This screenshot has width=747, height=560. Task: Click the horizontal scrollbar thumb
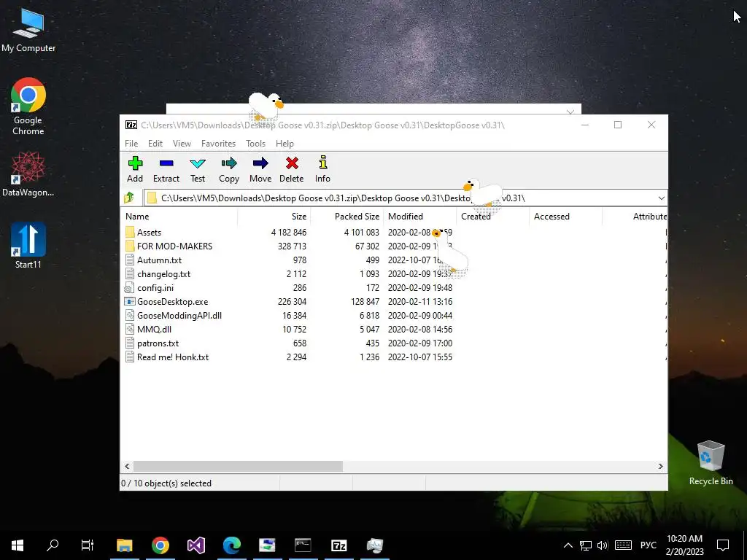pos(238,466)
